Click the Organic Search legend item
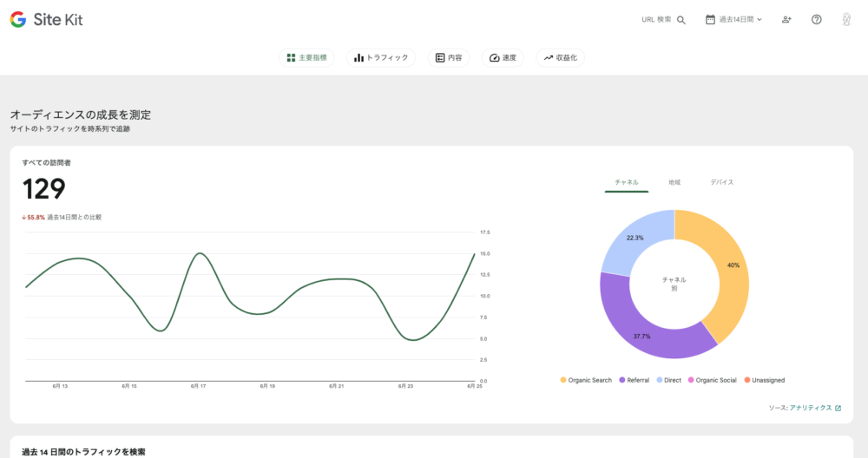The width and height of the screenshot is (868, 458). pos(586,380)
